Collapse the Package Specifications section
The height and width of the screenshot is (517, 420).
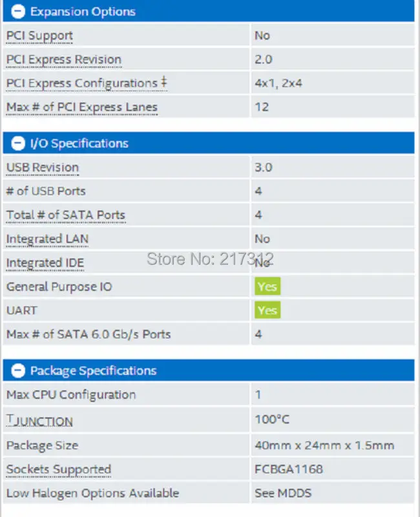[18, 371]
